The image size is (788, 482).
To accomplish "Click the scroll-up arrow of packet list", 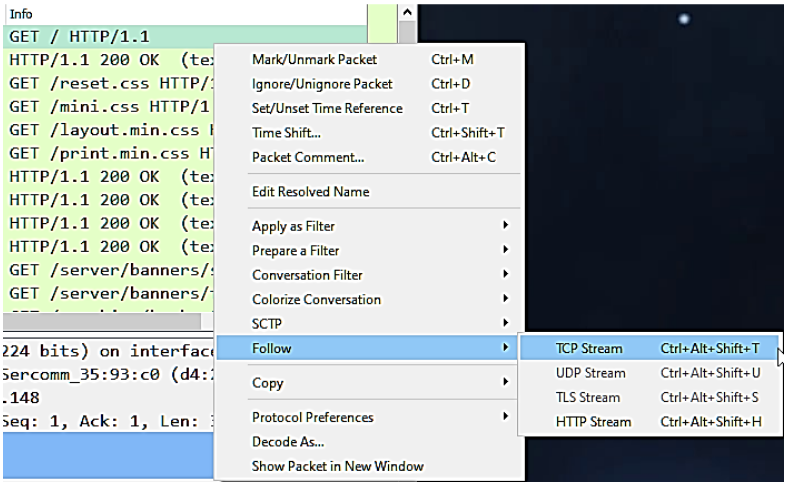I will click(x=408, y=12).
